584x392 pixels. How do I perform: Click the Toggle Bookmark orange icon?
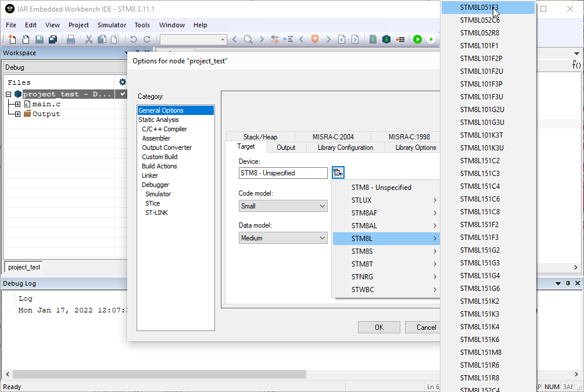pos(315,39)
